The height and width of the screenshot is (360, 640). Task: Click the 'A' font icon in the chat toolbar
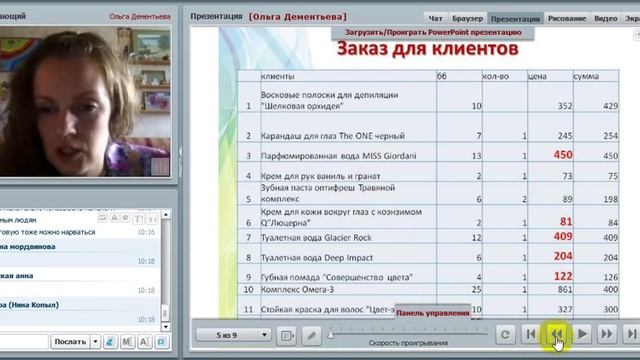(144, 342)
